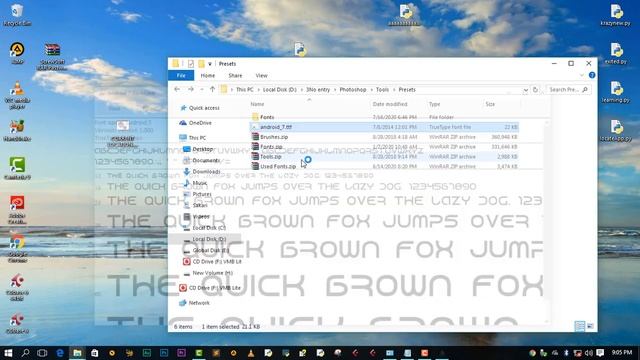Expand the ribbon chevron
This screenshot has height=360, width=640.
click(x=582, y=75)
